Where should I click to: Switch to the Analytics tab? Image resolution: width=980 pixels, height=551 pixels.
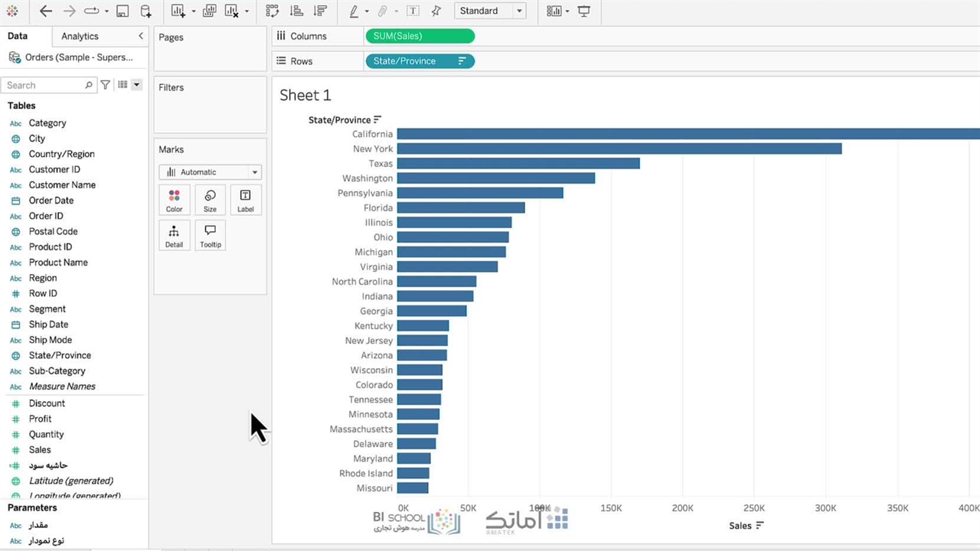(80, 36)
